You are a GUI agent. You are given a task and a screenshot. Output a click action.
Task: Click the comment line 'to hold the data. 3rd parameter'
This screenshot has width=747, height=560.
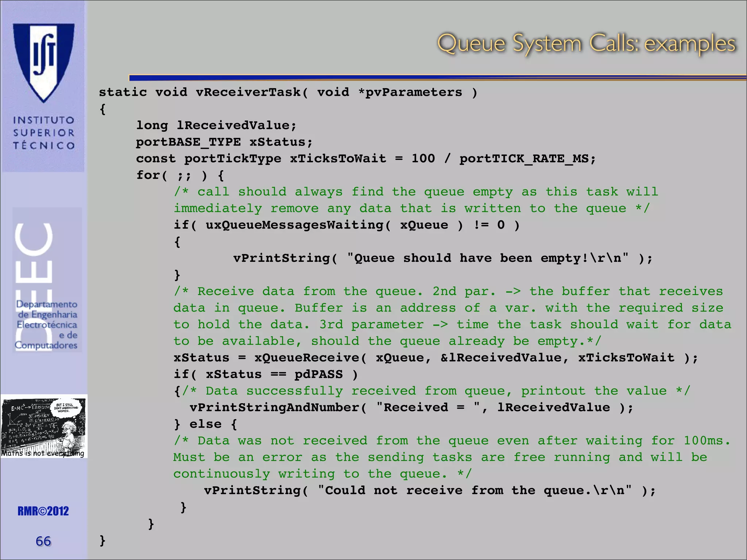[452, 325]
